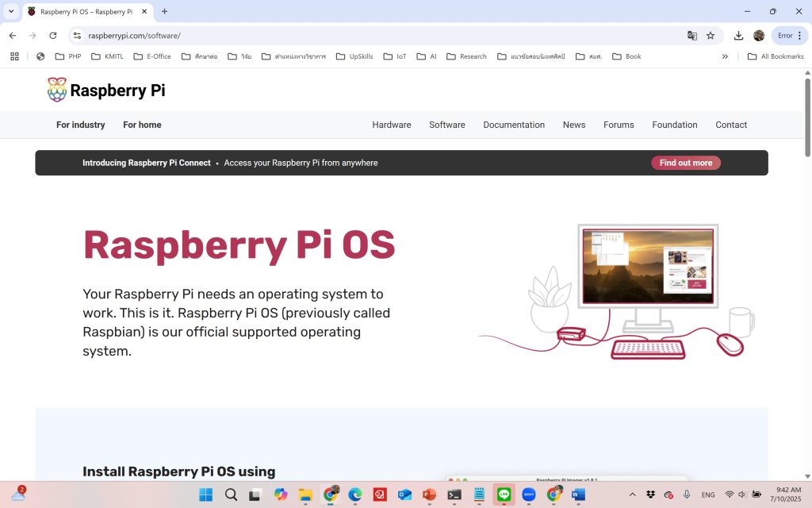Open the Foundation nav item

click(x=674, y=125)
